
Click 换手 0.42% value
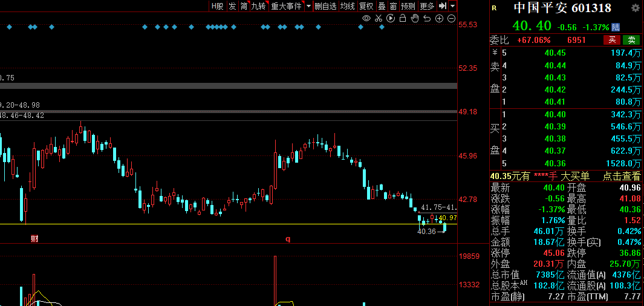(628, 231)
